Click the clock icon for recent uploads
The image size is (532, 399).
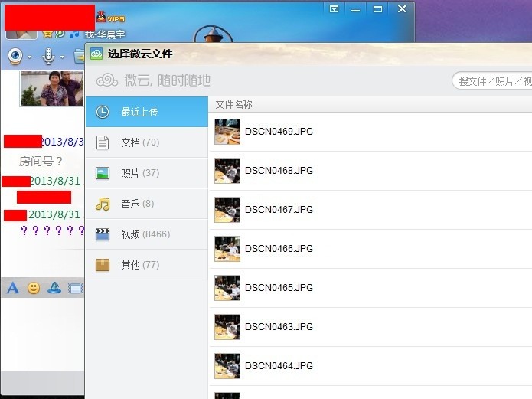click(x=103, y=112)
